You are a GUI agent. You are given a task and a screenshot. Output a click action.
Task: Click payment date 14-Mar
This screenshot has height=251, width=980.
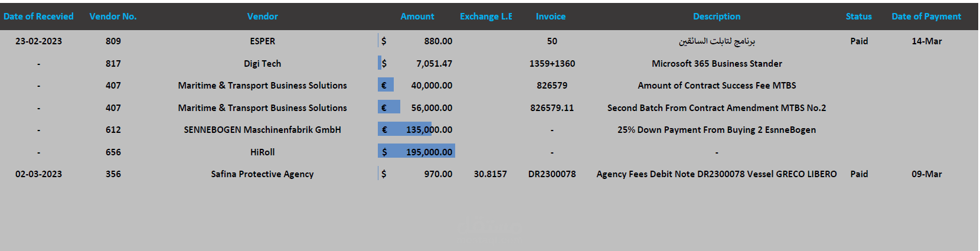pyautogui.click(x=926, y=41)
